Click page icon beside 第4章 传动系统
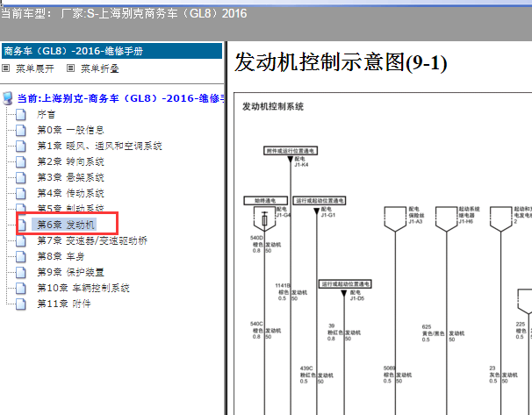Image resolution: width=532 pixels, height=415 pixels. coord(21,193)
